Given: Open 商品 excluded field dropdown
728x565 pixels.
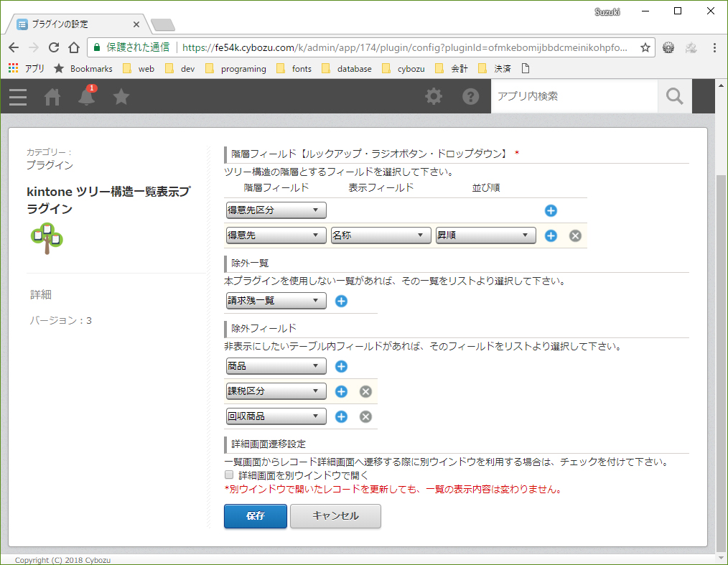Looking at the screenshot, I should pyautogui.click(x=276, y=366).
